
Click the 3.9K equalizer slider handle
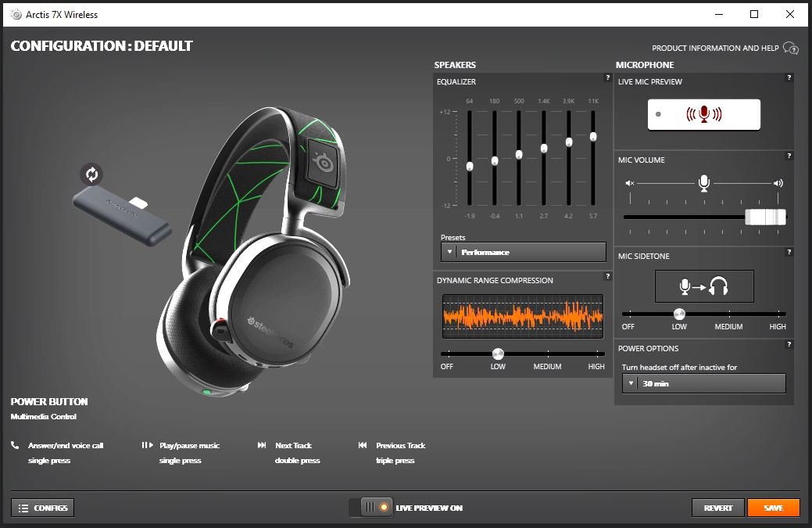[x=569, y=142]
